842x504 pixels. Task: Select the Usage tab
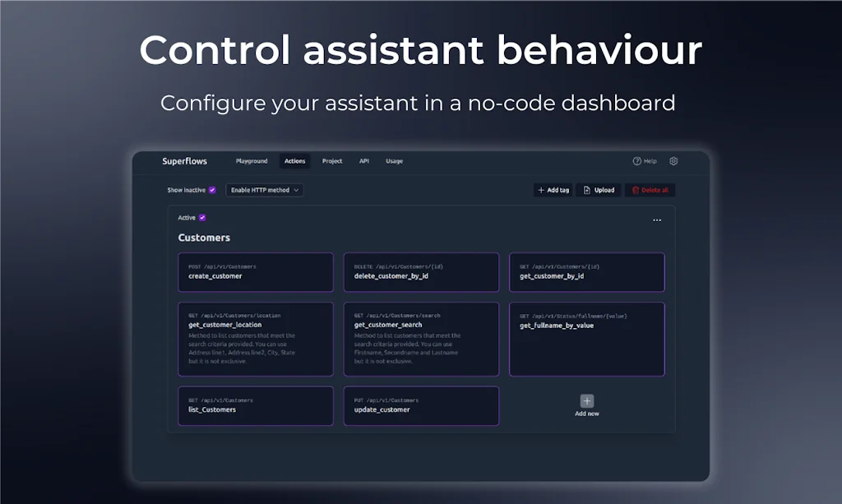[x=395, y=161]
